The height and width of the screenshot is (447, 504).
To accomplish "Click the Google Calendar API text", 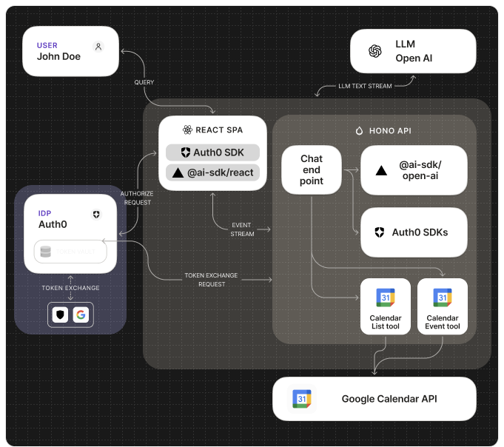I will pos(389,399).
